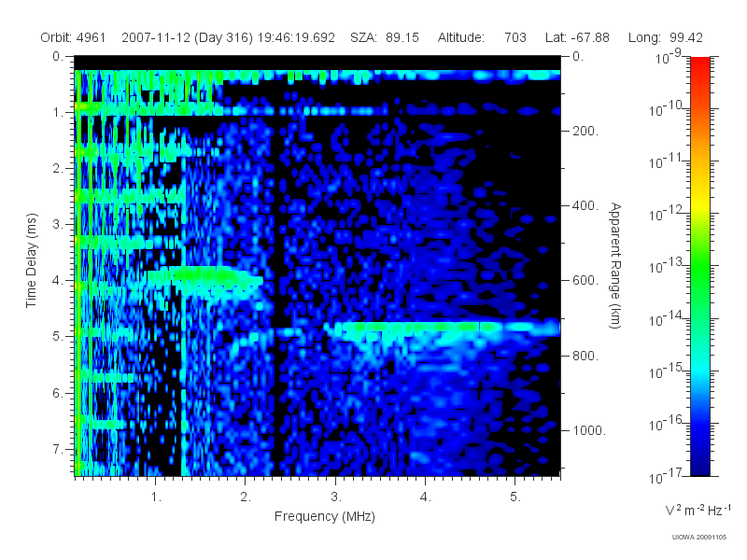The image size is (747, 560).
Task: Click the bright echo trace near 5 ms delay
Action: click(443, 328)
